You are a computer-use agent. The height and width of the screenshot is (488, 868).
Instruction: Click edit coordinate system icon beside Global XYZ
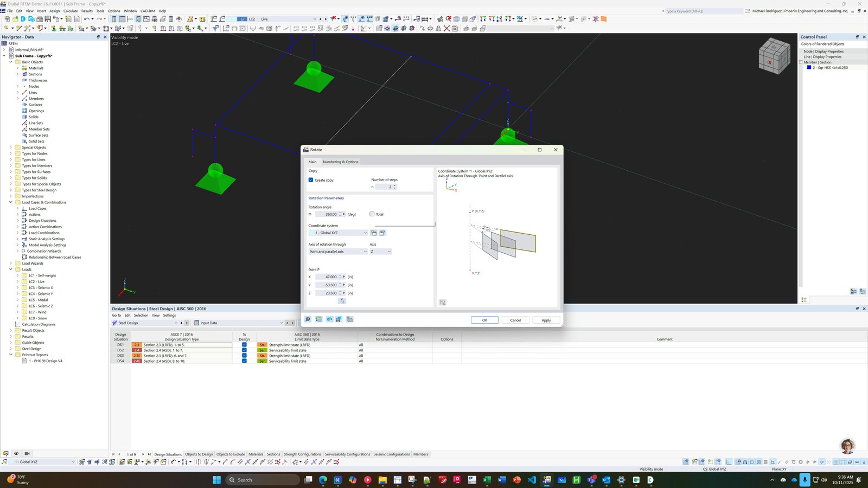382,233
